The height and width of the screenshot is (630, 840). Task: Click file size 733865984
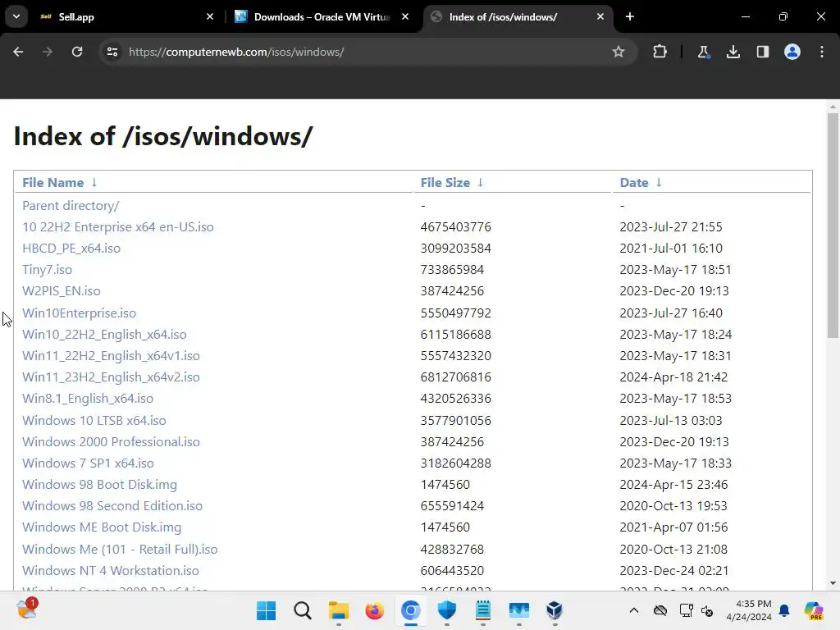(452, 270)
